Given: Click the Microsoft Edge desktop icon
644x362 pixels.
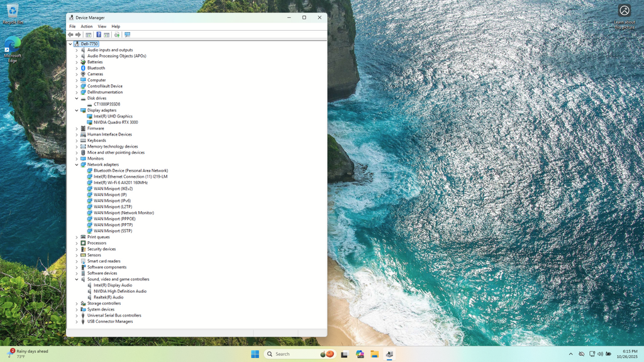Looking at the screenshot, I should click(x=13, y=48).
